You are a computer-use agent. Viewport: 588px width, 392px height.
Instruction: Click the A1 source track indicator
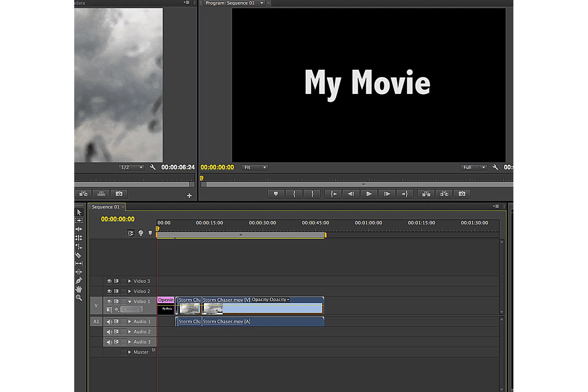(x=96, y=321)
